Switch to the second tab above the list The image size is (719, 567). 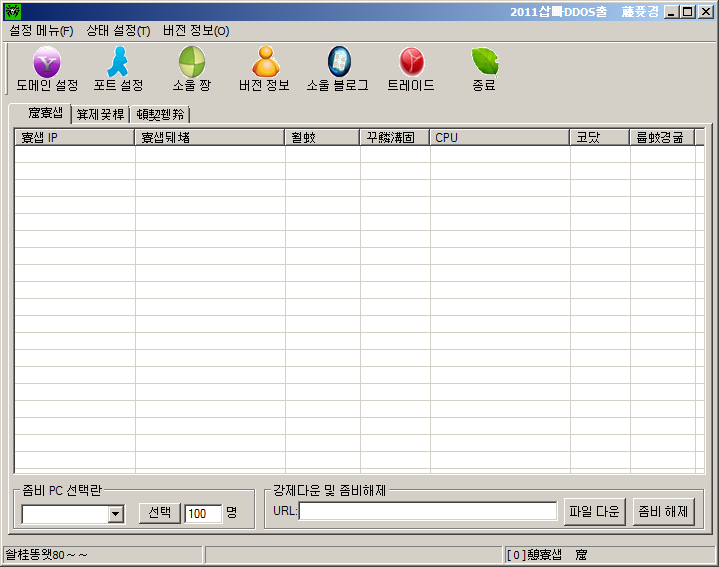(x=100, y=114)
